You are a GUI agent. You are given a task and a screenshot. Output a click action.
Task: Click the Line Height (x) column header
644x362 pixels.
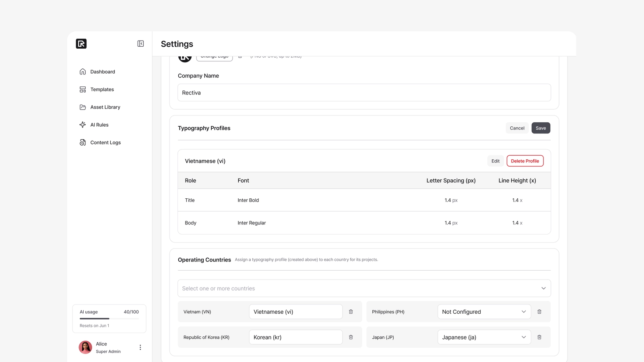coord(517,181)
